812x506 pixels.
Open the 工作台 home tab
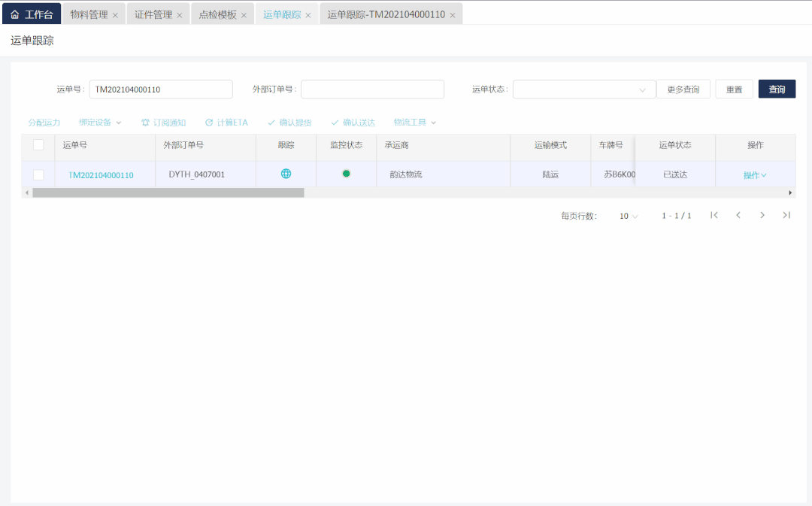pyautogui.click(x=32, y=14)
